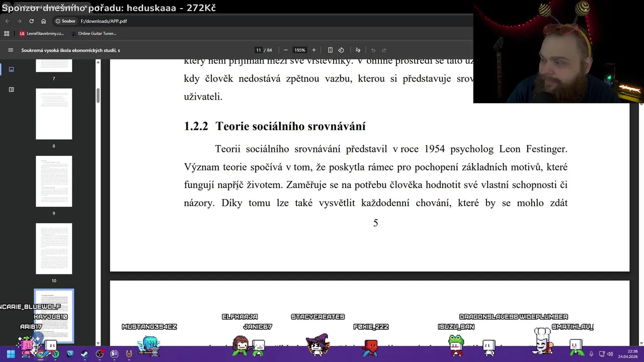
Task: Click the page number field showing 11
Action: 259,50
